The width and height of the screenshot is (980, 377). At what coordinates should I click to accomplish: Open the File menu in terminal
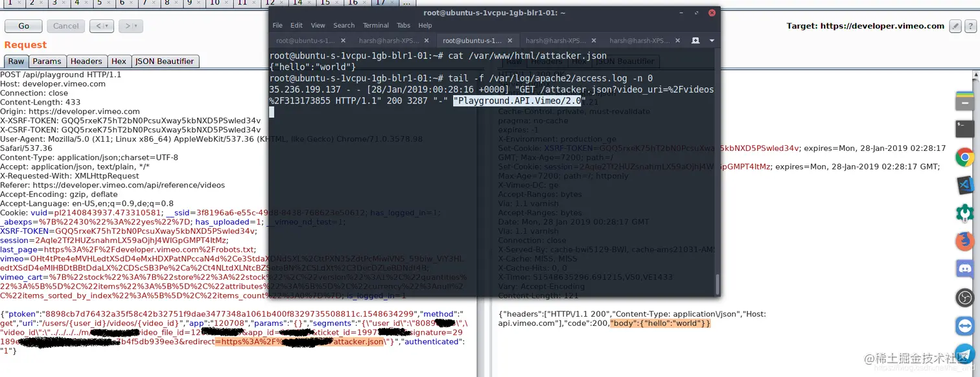coord(277,25)
